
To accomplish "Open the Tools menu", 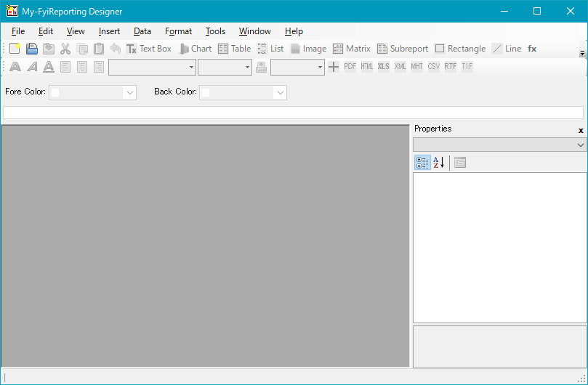I will [x=215, y=31].
